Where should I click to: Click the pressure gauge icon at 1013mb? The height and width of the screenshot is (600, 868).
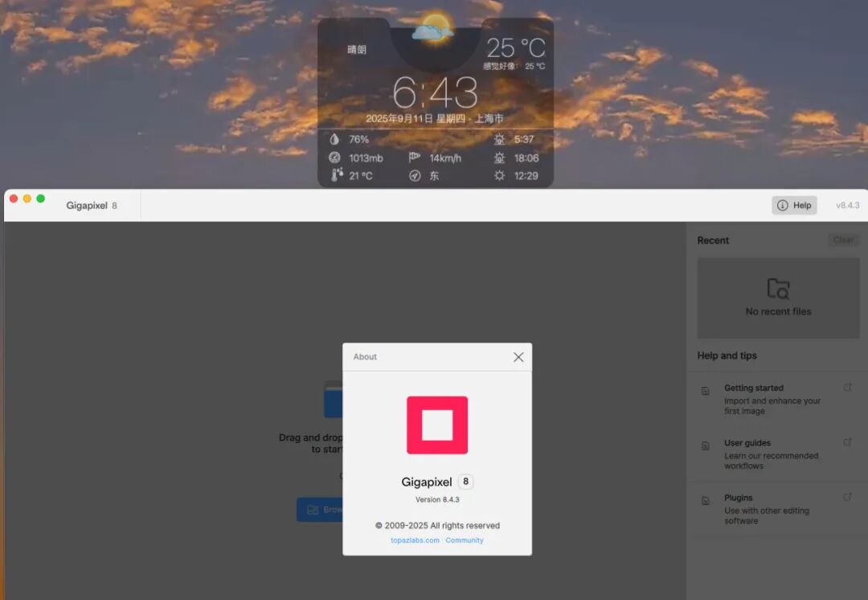[334, 158]
